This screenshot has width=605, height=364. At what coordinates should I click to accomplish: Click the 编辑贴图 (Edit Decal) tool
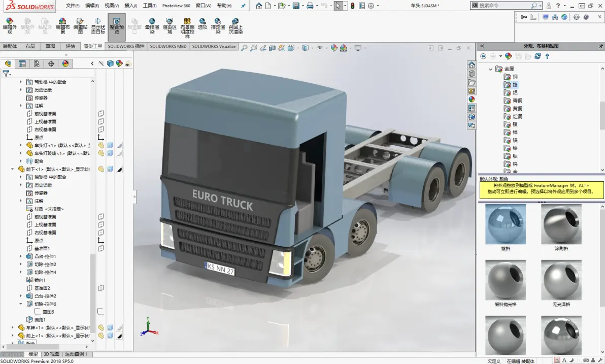(80, 26)
